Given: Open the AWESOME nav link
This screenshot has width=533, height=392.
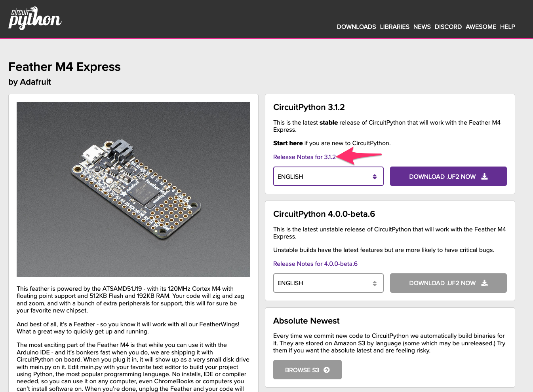Looking at the screenshot, I should [481, 27].
